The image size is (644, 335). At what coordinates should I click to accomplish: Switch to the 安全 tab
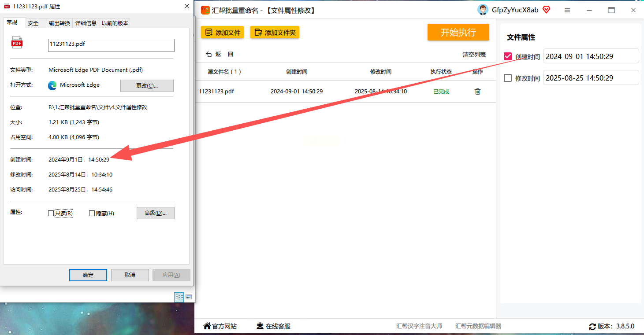33,23
